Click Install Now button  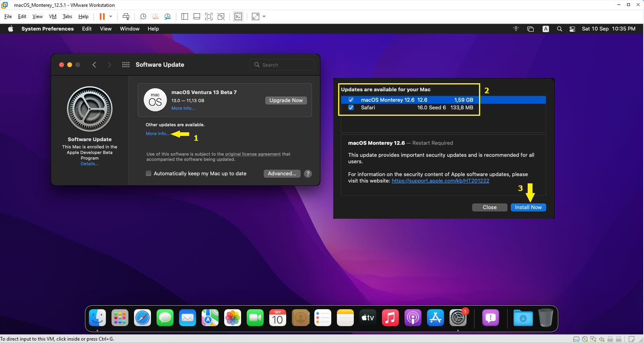point(528,207)
